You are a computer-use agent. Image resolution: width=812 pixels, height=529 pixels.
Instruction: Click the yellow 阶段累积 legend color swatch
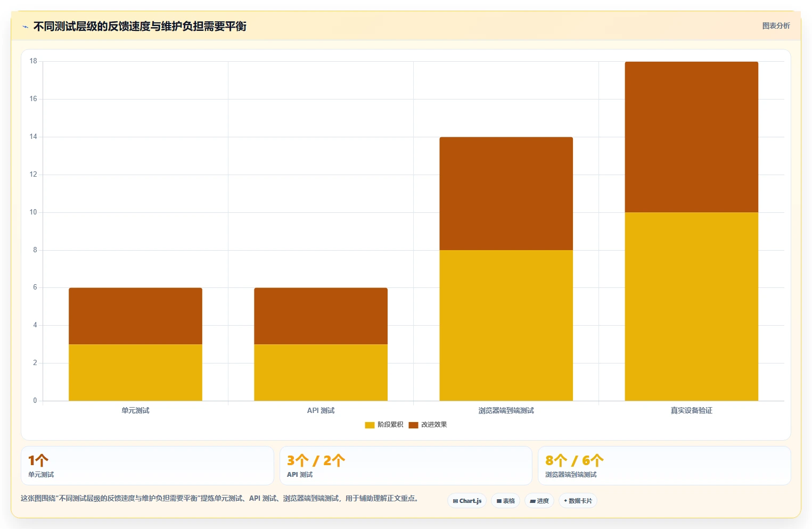(370, 425)
